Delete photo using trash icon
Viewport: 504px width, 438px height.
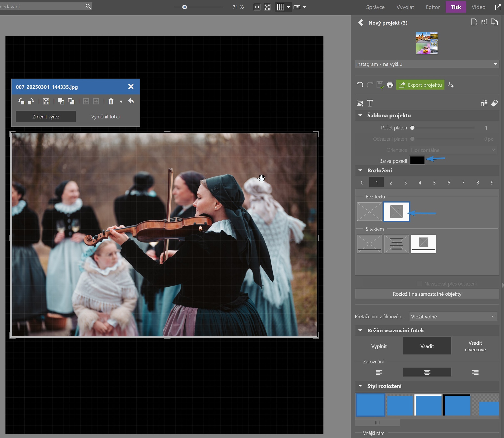(x=111, y=101)
